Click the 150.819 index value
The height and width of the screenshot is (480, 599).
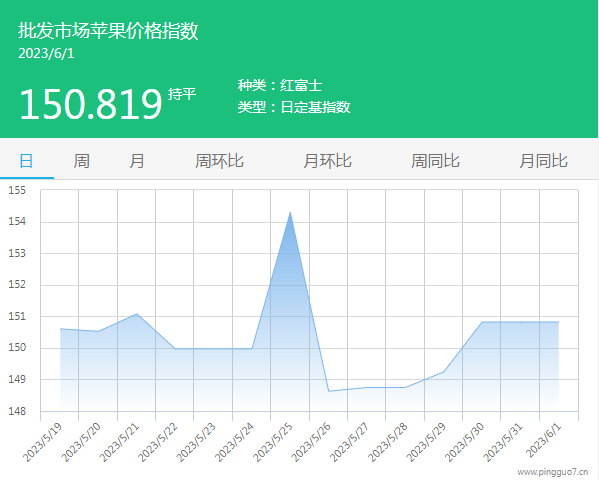(91, 104)
